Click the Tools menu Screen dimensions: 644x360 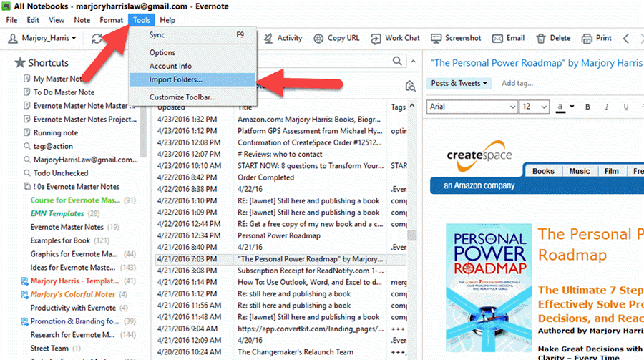tap(141, 20)
